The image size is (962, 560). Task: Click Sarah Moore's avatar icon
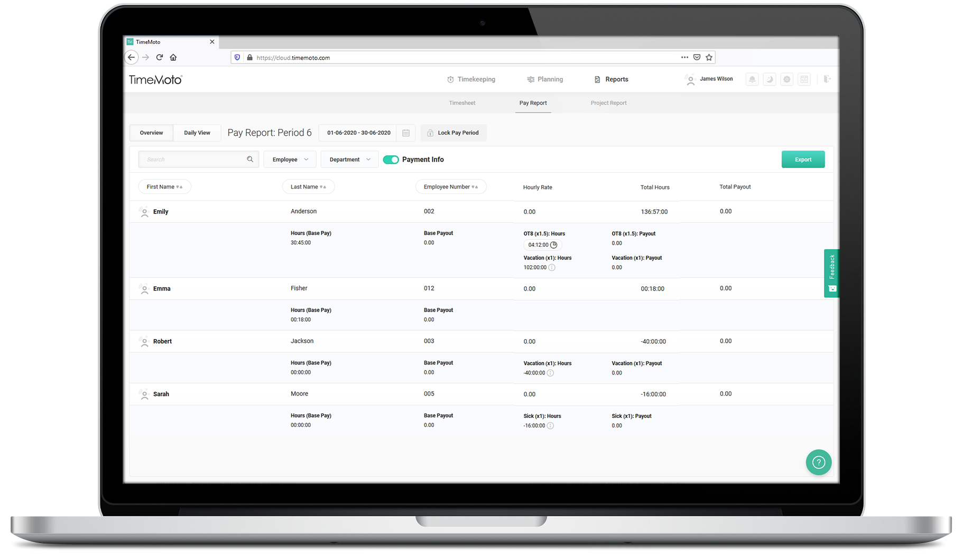click(144, 395)
